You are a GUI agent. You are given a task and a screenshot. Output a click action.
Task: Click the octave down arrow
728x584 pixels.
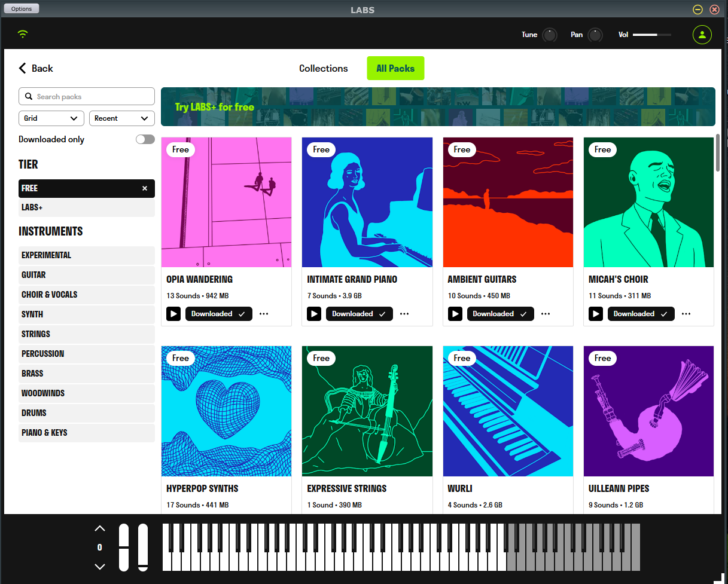pyautogui.click(x=100, y=566)
